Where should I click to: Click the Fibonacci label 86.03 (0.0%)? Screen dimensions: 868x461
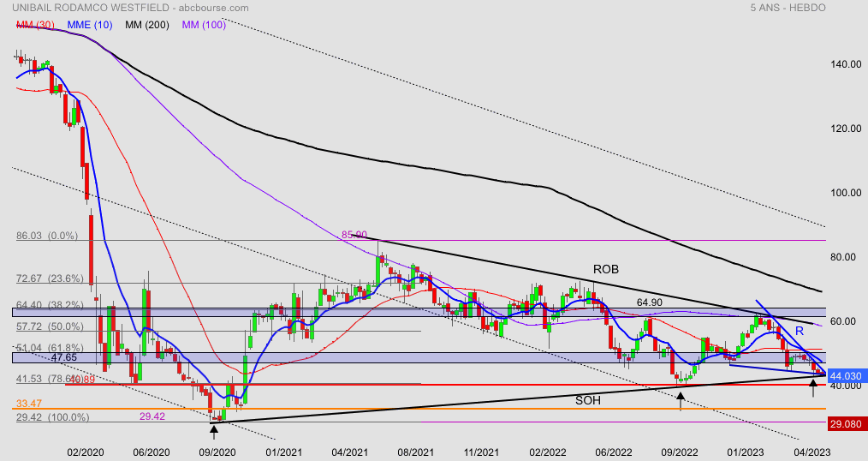[x=47, y=236]
